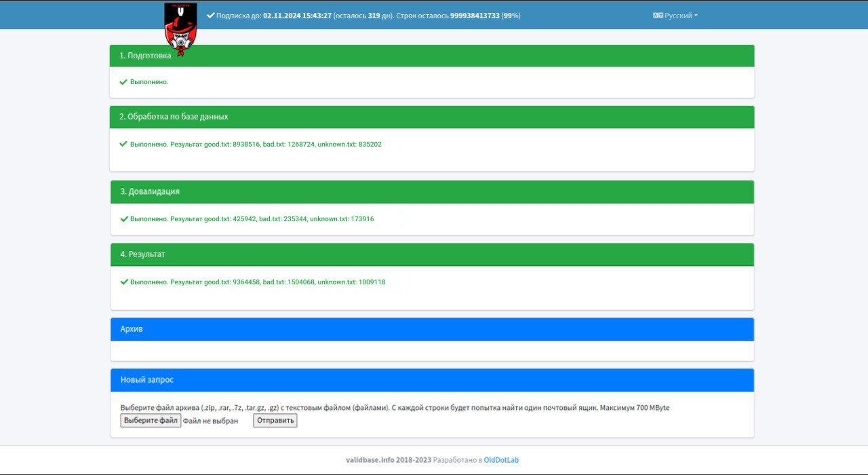Click the checkmark icon beside subscription date
The image size is (868, 475).
pyautogui.click(x=210, y=15)
